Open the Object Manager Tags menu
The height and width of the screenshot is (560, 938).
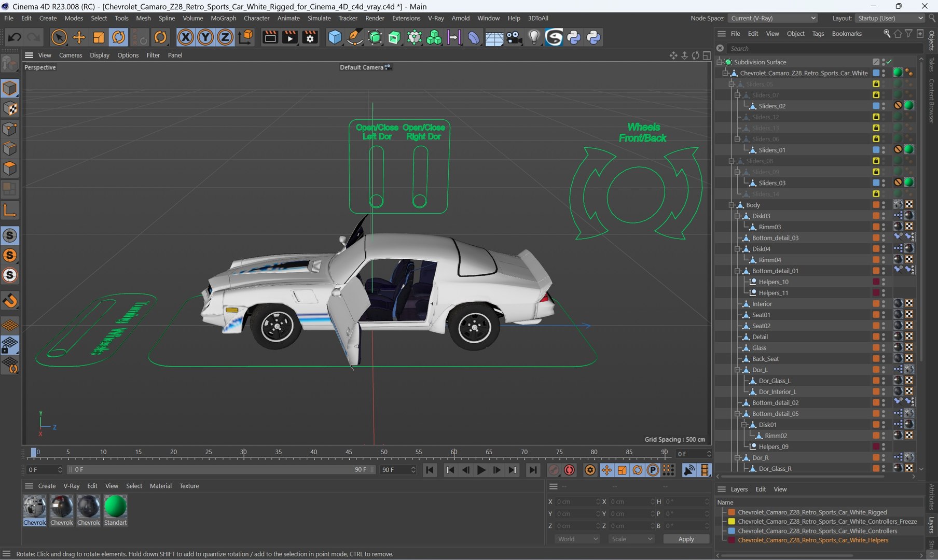[818, 33]
